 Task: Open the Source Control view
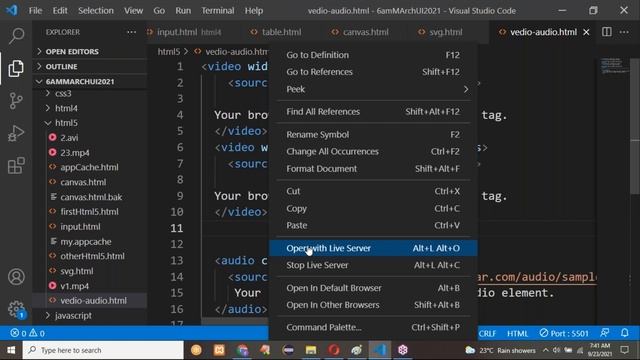16,101
